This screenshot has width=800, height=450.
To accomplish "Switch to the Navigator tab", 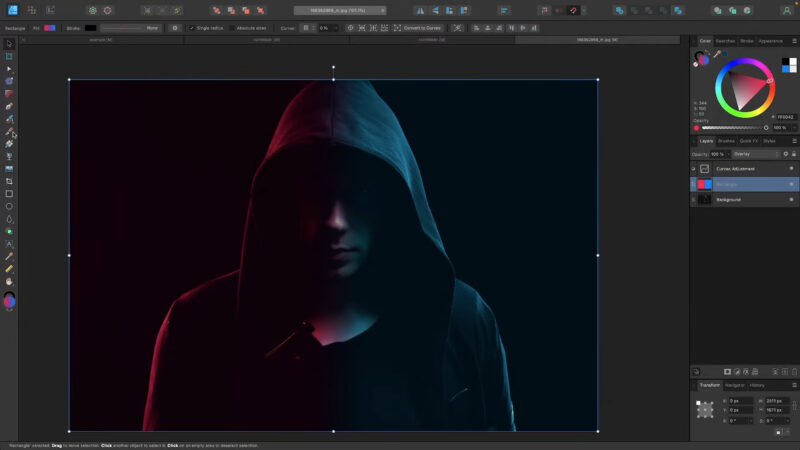I will tap(734, 385).
